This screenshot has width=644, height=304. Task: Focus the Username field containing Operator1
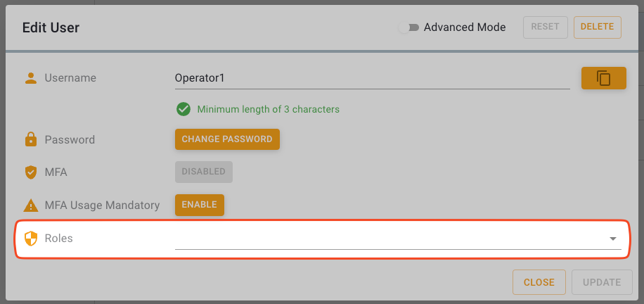click(x=371, y=78)
